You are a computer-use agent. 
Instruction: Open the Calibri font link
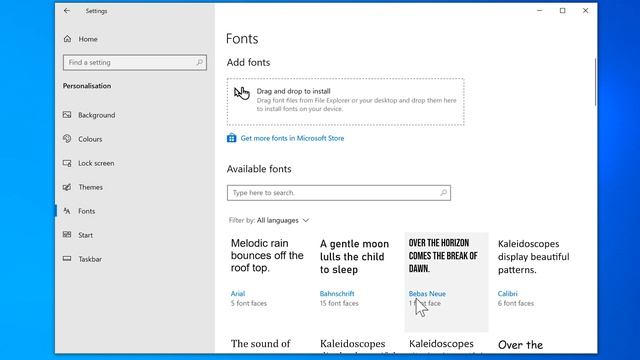coord(507,293)
